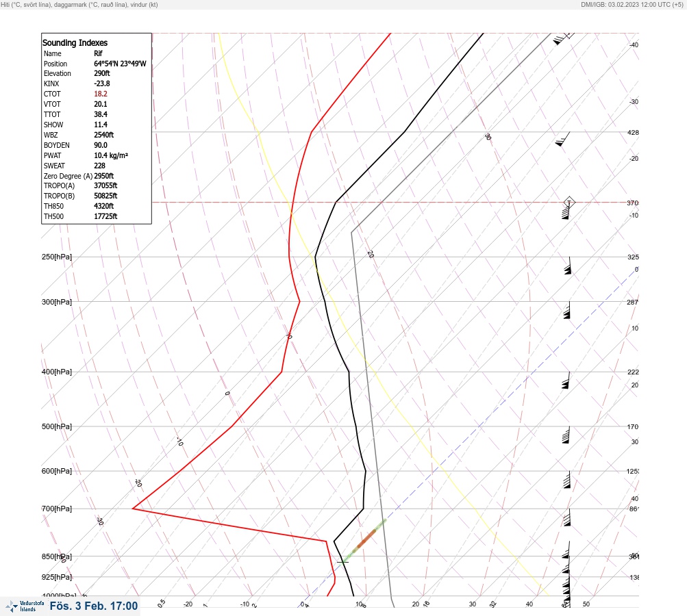This screenshot has width=687, height=616.
Task: Click the '250[hPa]' pressure label
Action: 57,257
